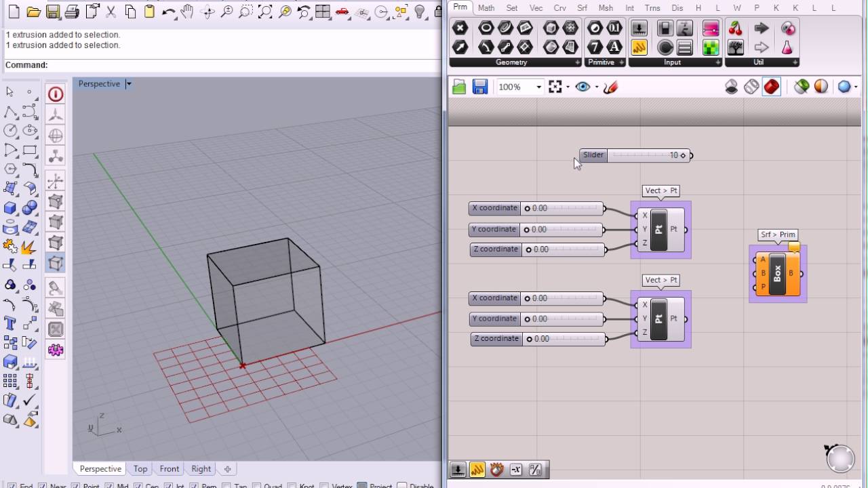The width and height of the screenshot is (868, 488).
Task: Click the Circle parameter icon
Action: coord(486,28)
